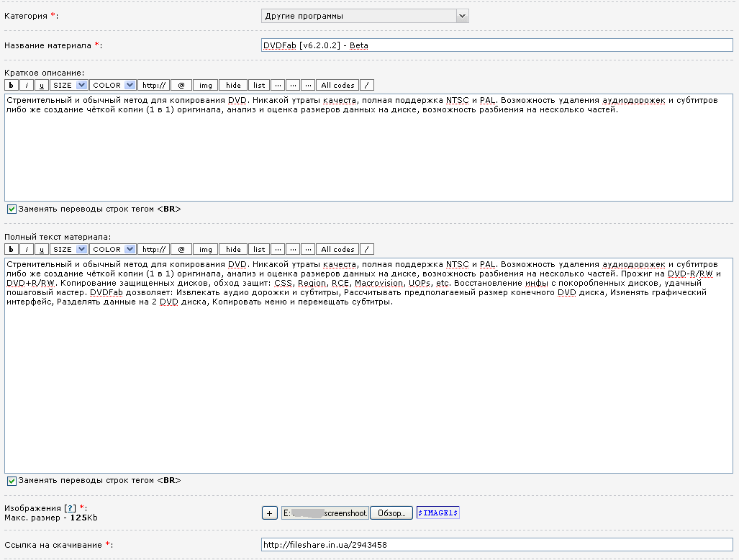Viewport: 739px width, 560px height.
Task: Toggle italic in Полный текст материала toolbar
Action: click(27, 249)
